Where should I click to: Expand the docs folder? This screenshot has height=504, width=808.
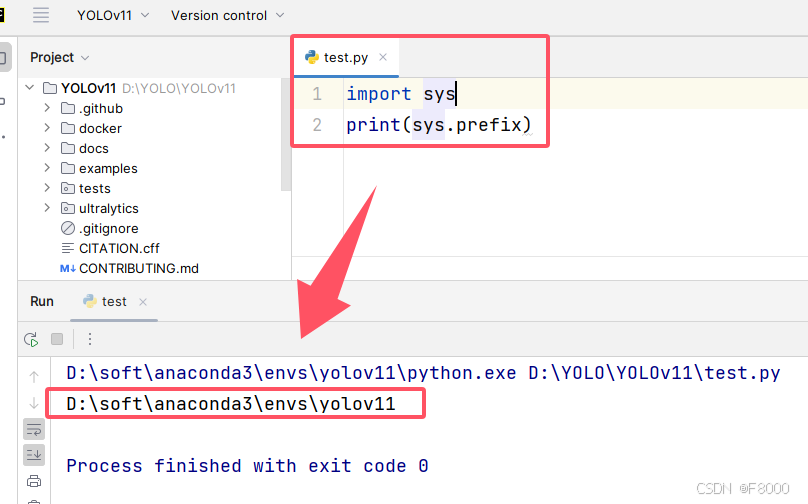point(47,148)
